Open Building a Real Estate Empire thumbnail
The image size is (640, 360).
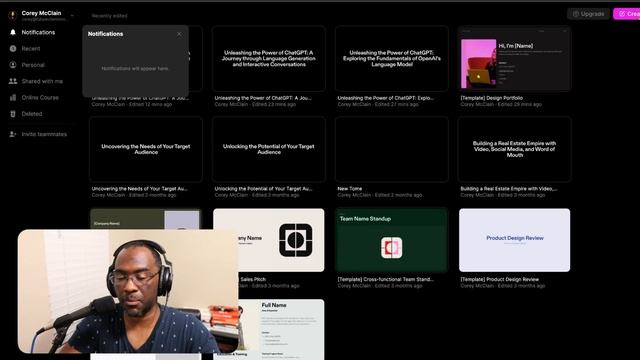515,149
